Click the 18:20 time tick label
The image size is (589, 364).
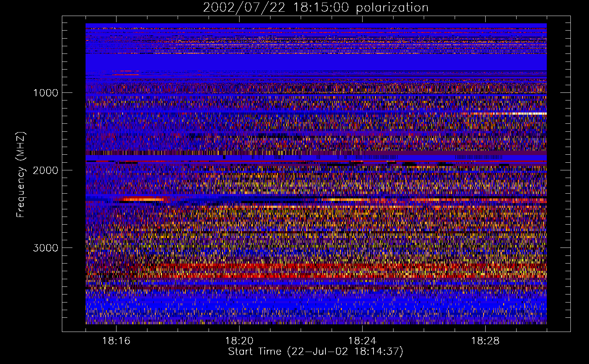(x=239, y=341)
